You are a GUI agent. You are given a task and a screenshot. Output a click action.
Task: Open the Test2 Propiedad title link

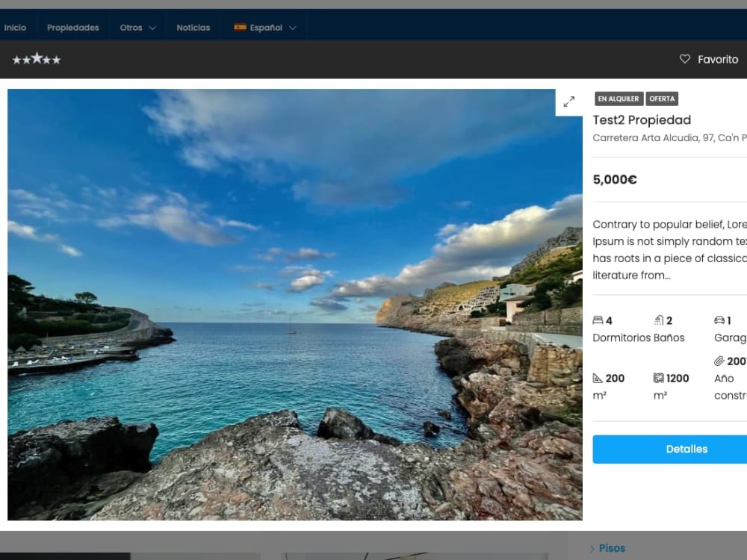641,120
